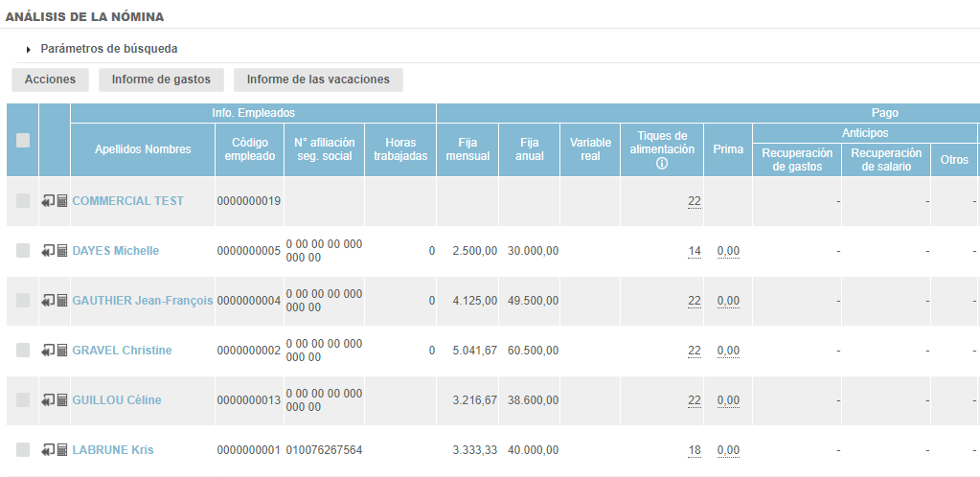The image size is (980, 477).
Task: Click the info icon under Tiques de alimentación
Action: 662,164
